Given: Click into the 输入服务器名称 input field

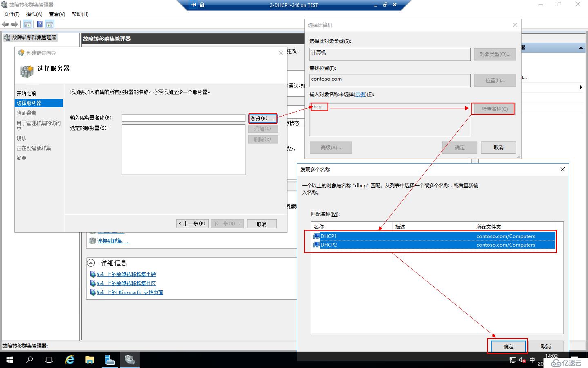Looking at the screenshot, I should 183,118.
